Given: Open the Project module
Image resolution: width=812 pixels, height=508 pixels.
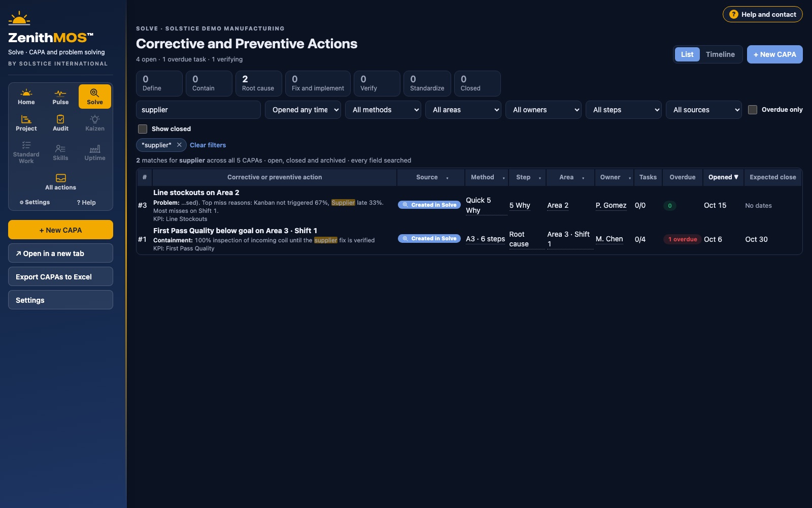Looking at the screenshot, I should click(x=26, y=123).
